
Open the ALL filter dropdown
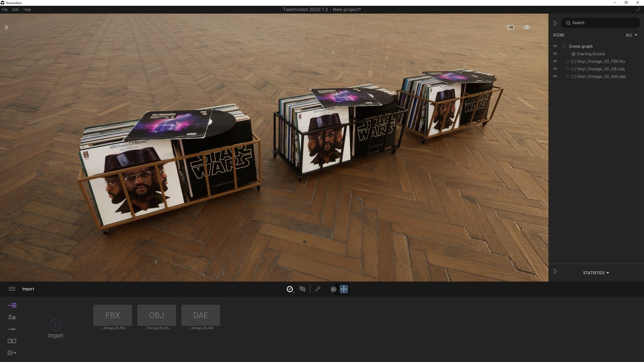click(631, 35)
